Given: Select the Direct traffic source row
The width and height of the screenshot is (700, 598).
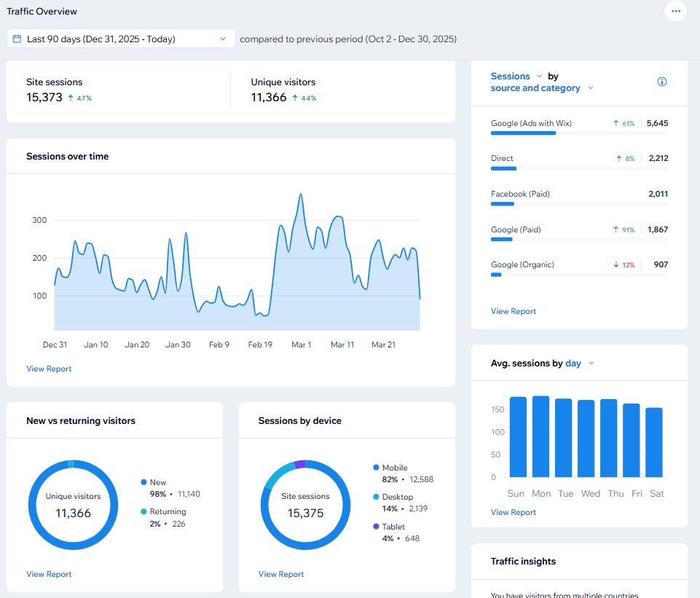Looking at the screenshot, I should click(580, 162).
